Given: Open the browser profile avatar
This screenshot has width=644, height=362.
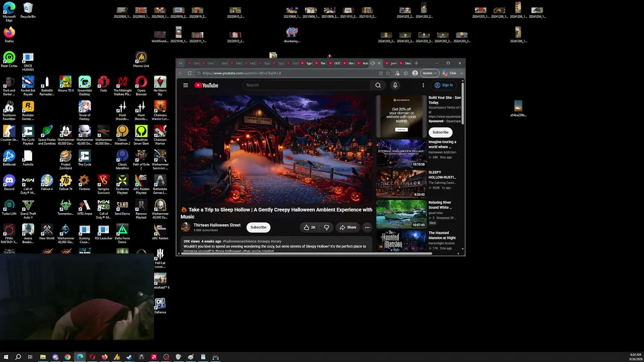Looking at the screenshot, I should pyautogui.click(x=415, y=73).
